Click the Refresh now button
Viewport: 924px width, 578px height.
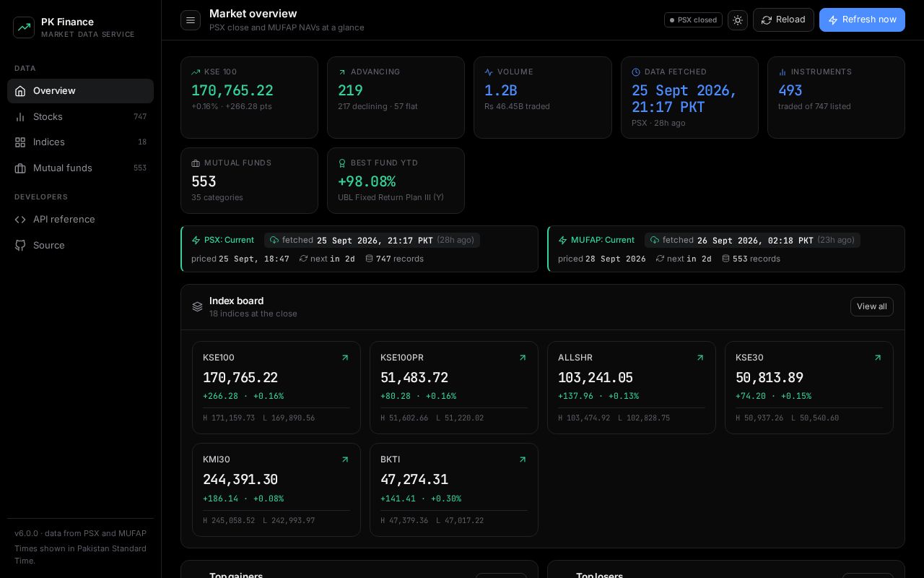click(862, 20)
